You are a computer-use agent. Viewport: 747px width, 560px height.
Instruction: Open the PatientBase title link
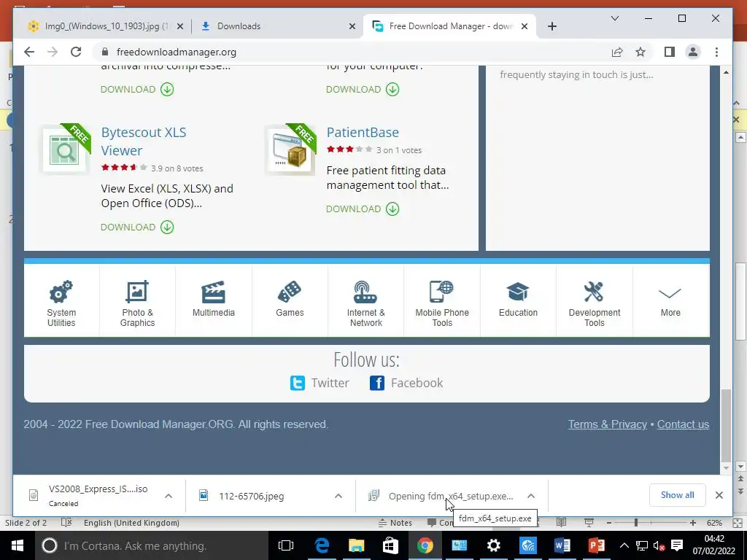363,133
